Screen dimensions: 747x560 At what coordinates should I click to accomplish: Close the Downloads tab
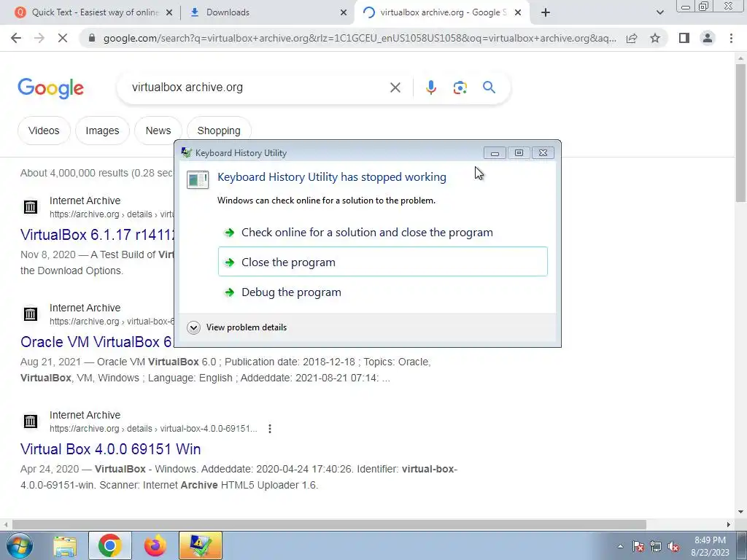point(344,13)
